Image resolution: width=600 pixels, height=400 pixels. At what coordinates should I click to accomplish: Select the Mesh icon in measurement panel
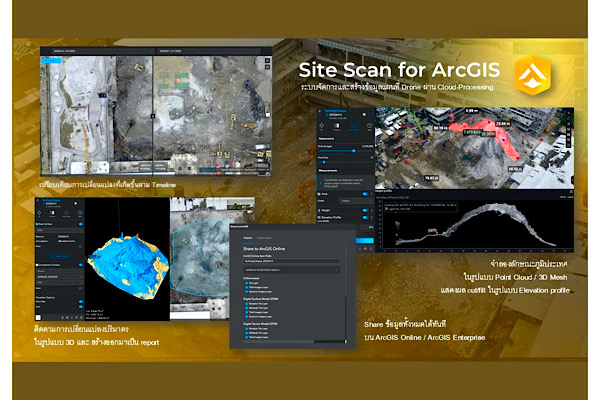(369, 126)
